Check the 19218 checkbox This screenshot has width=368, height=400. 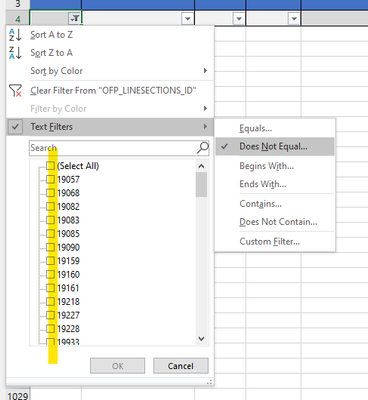(x=50, y=302)
